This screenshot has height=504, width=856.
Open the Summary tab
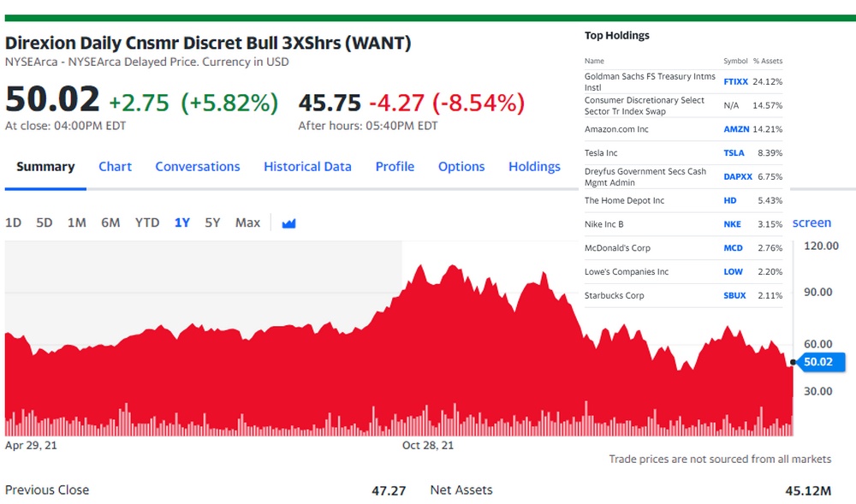(45, 167)
